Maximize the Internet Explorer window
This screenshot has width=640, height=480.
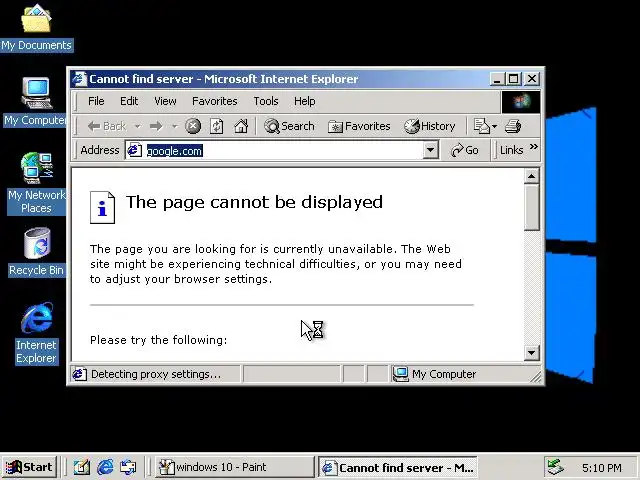[x=513, y=79]
